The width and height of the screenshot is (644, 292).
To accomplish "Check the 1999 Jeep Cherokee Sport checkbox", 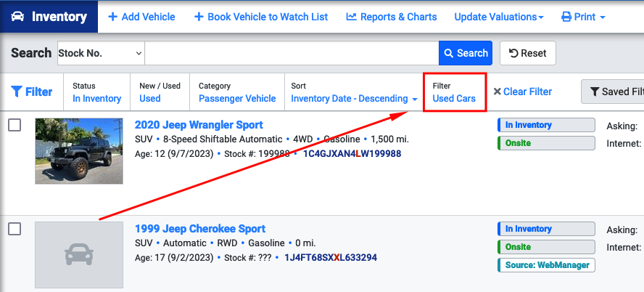I will (x=15, y=229).
